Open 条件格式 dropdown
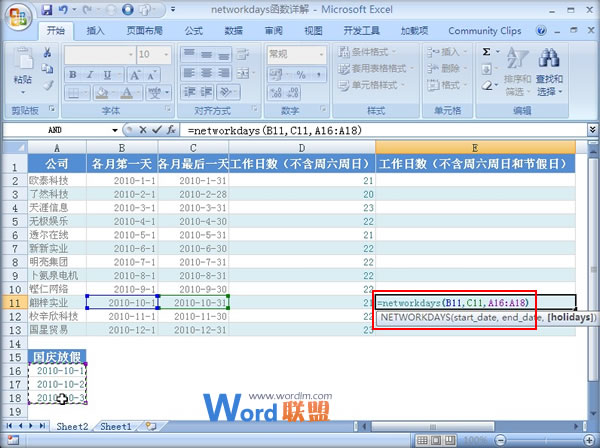Image resolution: width=600 pixels, height=448 pixels. [367, 52]
